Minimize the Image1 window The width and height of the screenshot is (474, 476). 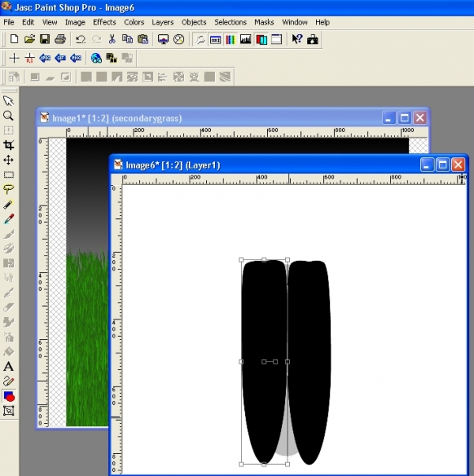pyautogui.click(x=389, y=118)
